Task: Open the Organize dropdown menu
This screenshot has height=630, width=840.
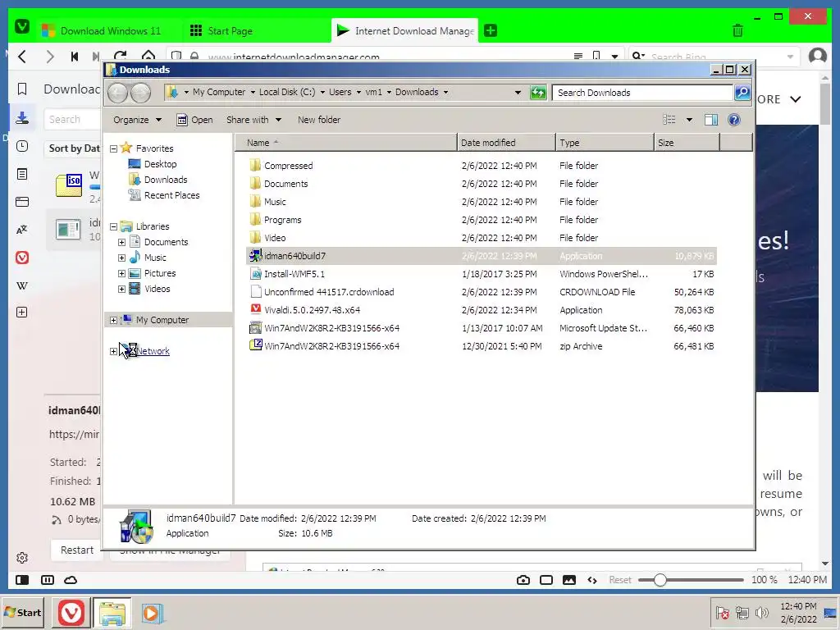Action: pyautogui.click(x=137, y=120)
